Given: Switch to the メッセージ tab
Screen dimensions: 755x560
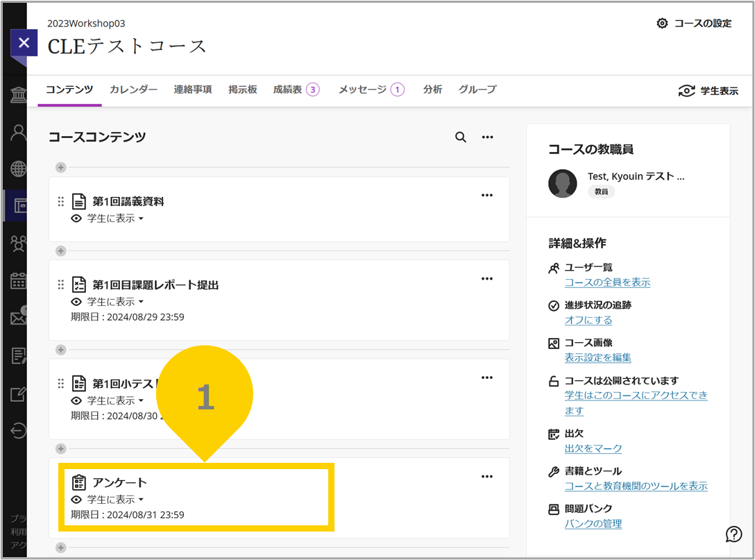Looking at the screenshot, I should click(371, 90).
